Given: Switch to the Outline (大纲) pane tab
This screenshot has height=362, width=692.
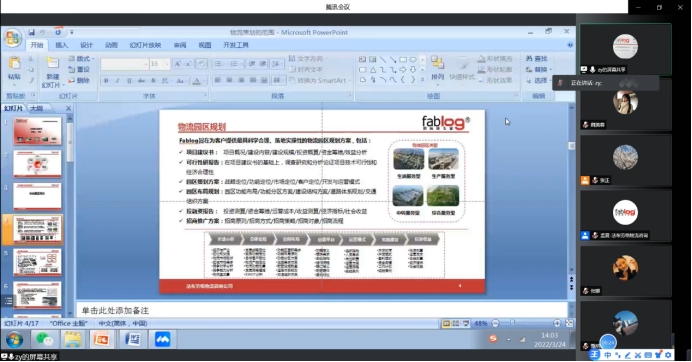Looking at the screenshot, I should (x=37, y=108).
